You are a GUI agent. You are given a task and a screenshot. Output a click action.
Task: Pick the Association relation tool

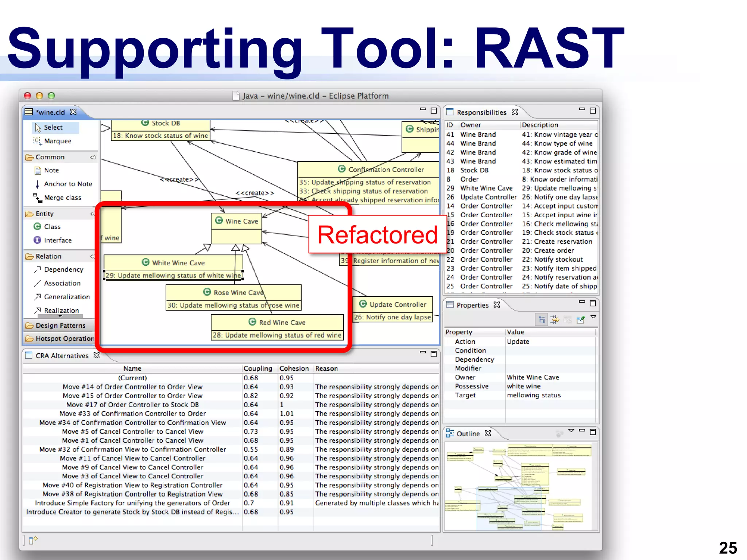click(x=58, y=283)
